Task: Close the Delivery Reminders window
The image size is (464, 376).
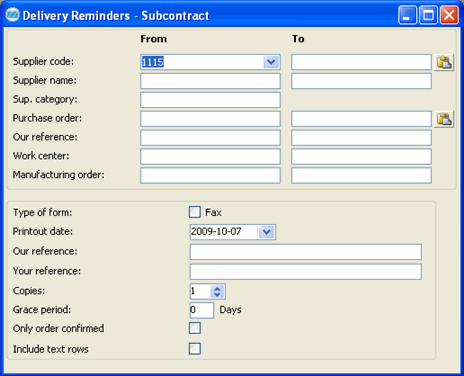Action: pos(449,15)
